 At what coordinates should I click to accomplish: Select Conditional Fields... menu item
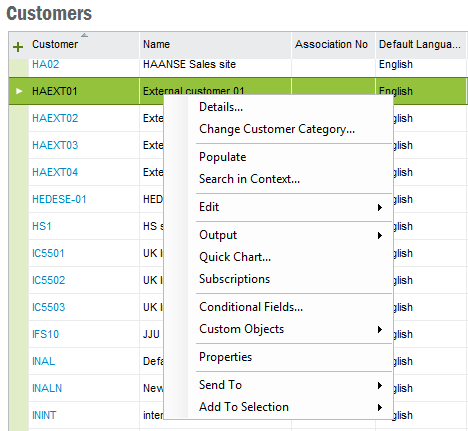point(251,307)
